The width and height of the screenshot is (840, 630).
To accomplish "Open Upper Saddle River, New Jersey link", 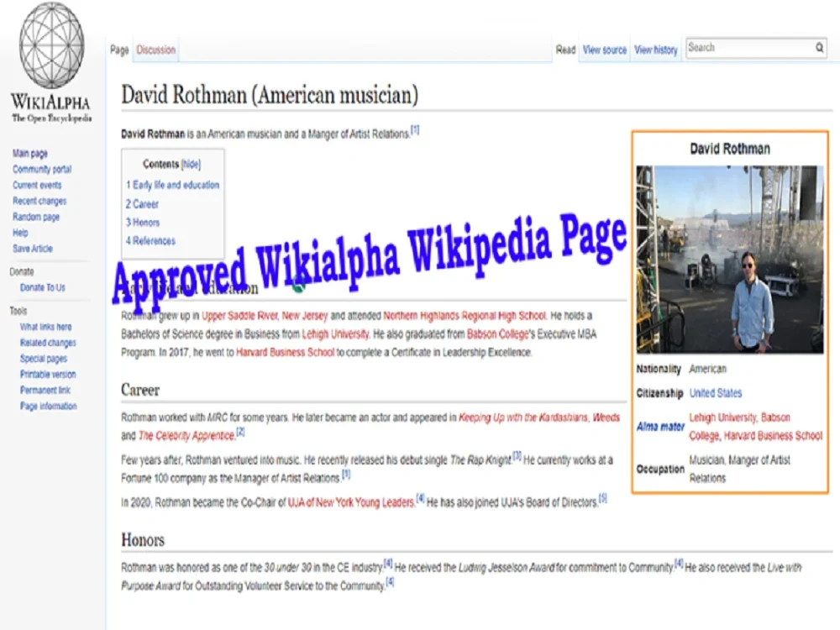I will click(264, 316).
